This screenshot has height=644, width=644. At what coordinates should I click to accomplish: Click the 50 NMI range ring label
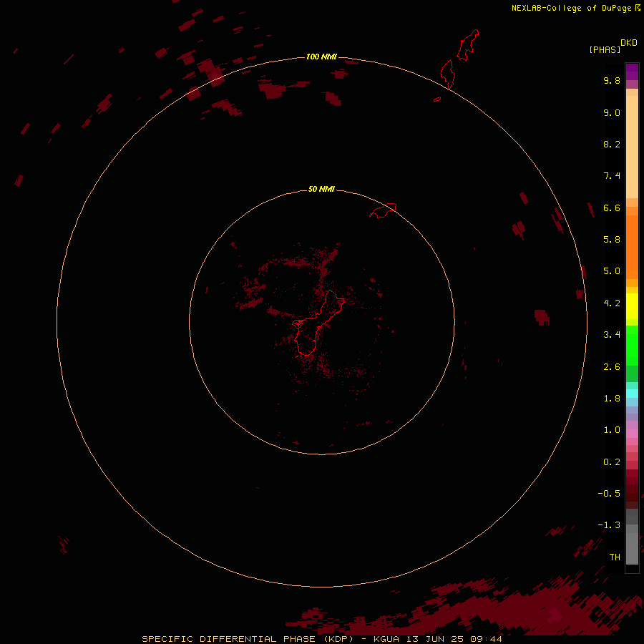point(321,189)
